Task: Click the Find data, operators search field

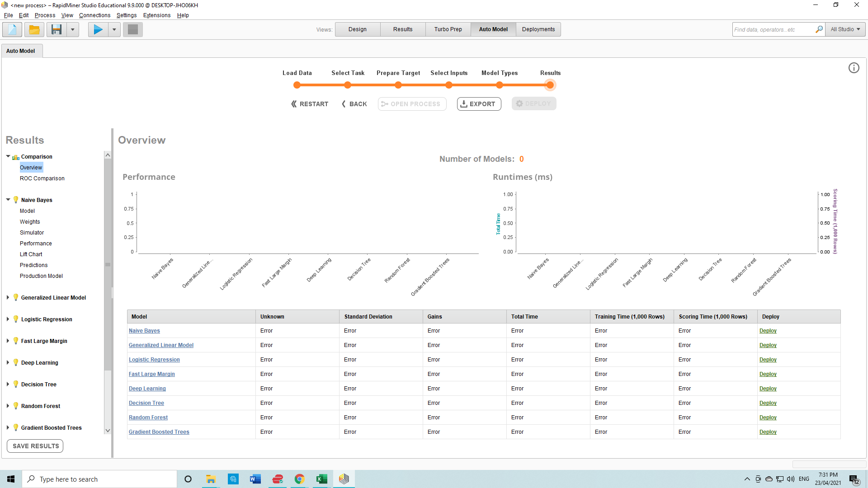Action: 773,29
